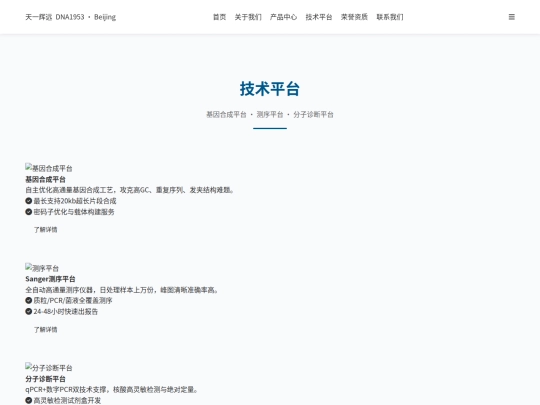Click the text 24-48小时快速出报告
This screenshot has height=405, width=540.
click(65, 311)
